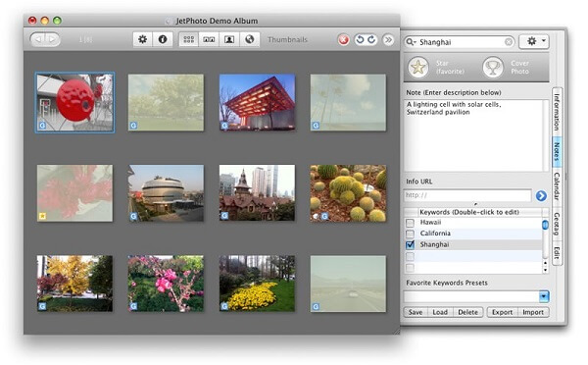
Task: Click the Save preset button
Action: point(416,312)
